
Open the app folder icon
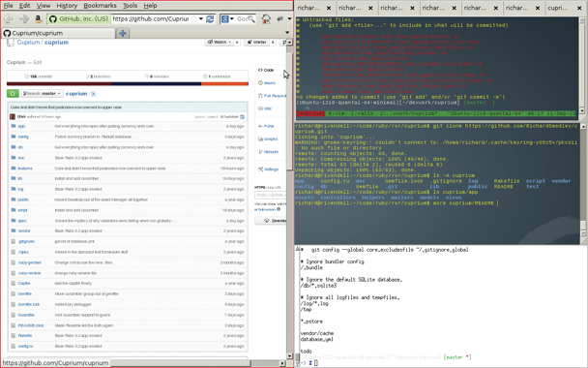14,126
